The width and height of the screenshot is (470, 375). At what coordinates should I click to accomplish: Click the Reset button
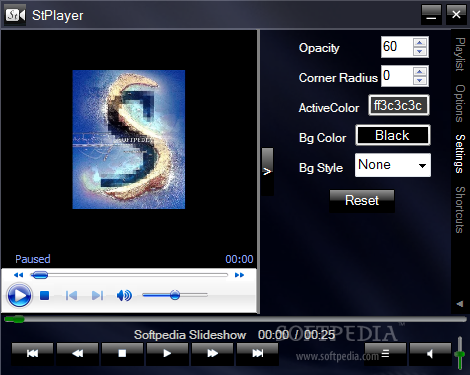tap(362, 201)
